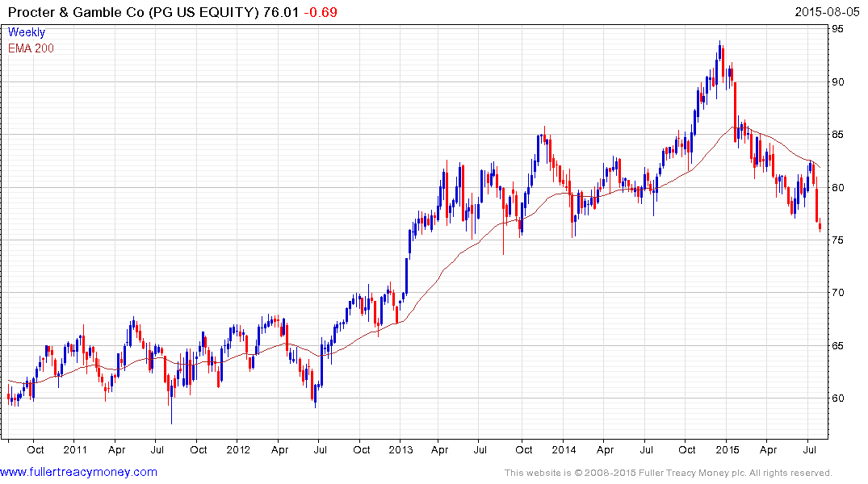Select the Weekly interval label

click(27, 32)
